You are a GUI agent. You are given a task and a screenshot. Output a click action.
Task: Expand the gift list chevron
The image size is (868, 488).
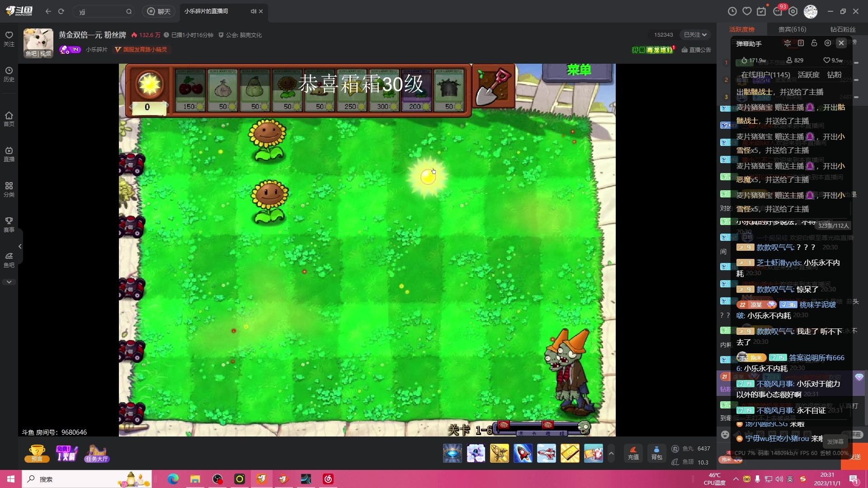coord(611,453)
